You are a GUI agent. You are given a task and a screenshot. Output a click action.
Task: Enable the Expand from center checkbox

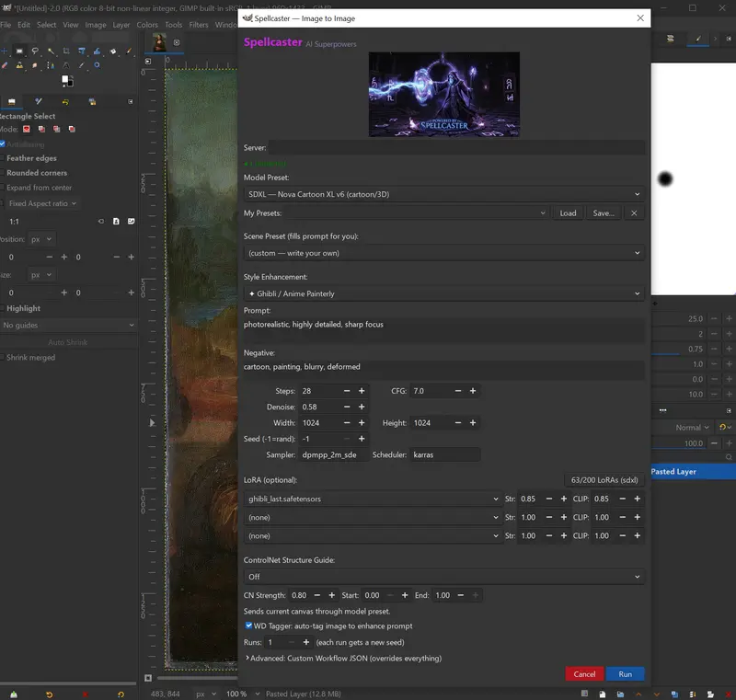pos(2,188)
